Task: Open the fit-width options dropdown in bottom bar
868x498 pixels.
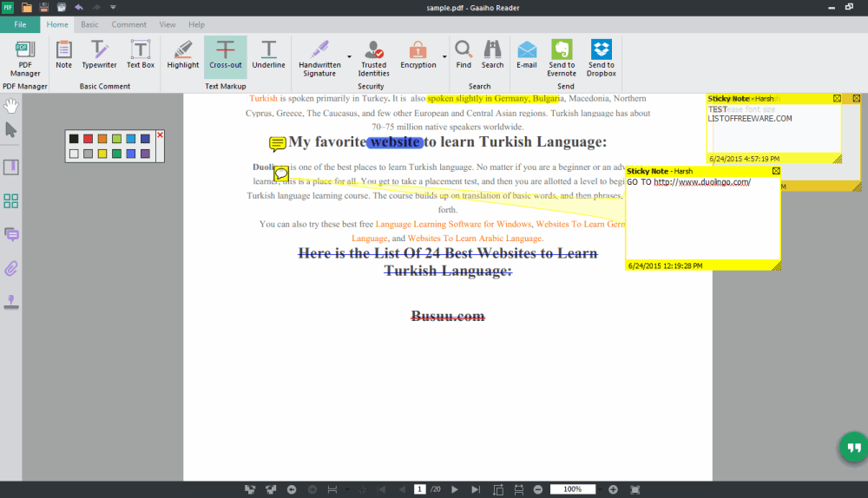Action: click(x=347, y=489)
